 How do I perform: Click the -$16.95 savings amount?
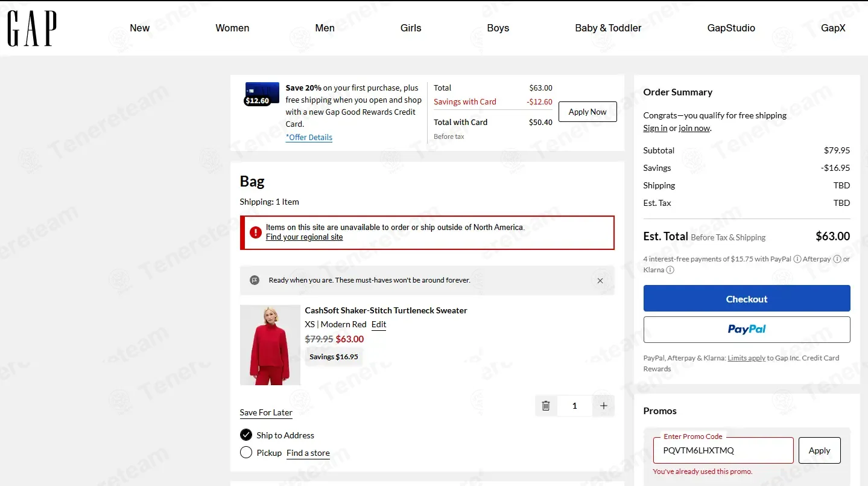pos(835,168)
